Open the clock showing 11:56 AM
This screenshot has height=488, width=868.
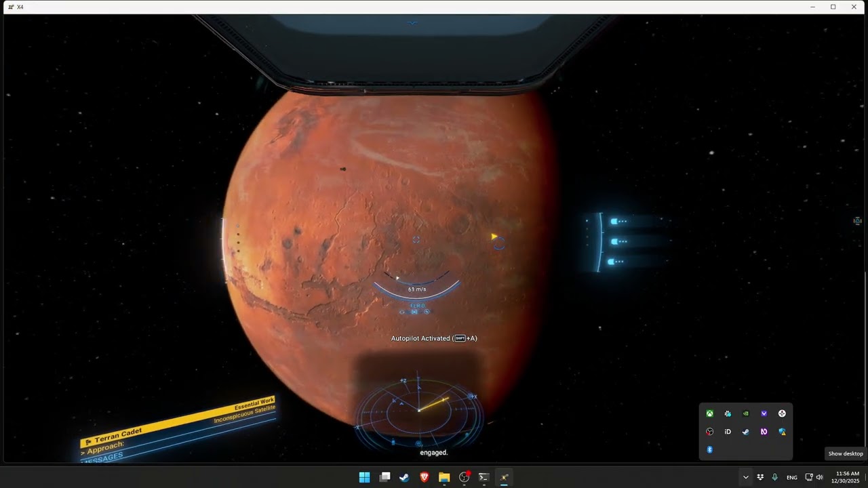pos(847,477)
